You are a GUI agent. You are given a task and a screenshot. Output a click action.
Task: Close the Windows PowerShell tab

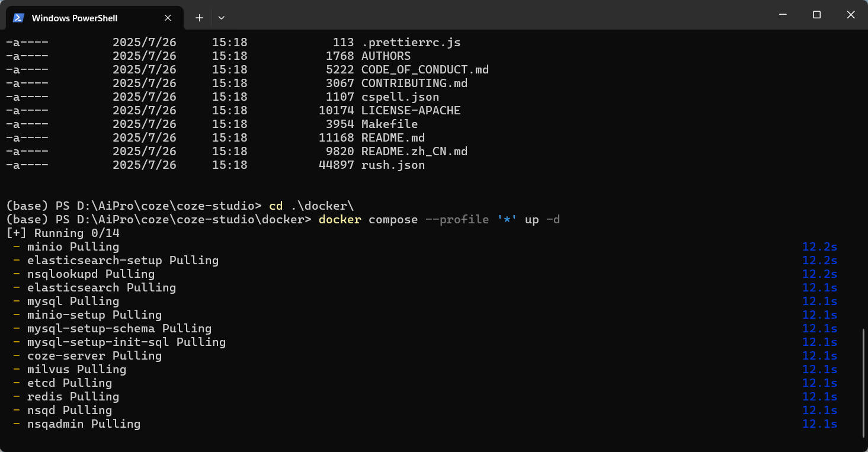pyautogui.click(x=168, y=18)
